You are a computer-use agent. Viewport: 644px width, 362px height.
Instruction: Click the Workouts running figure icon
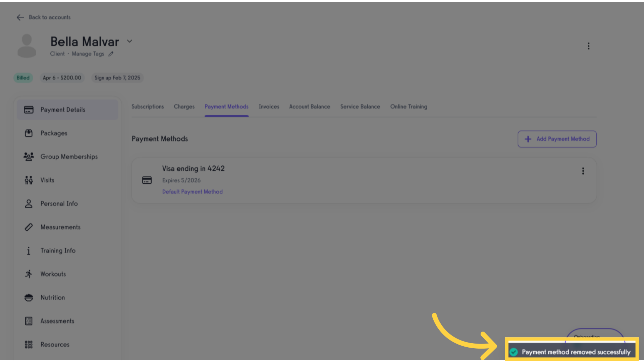click(x=29, y=274)
